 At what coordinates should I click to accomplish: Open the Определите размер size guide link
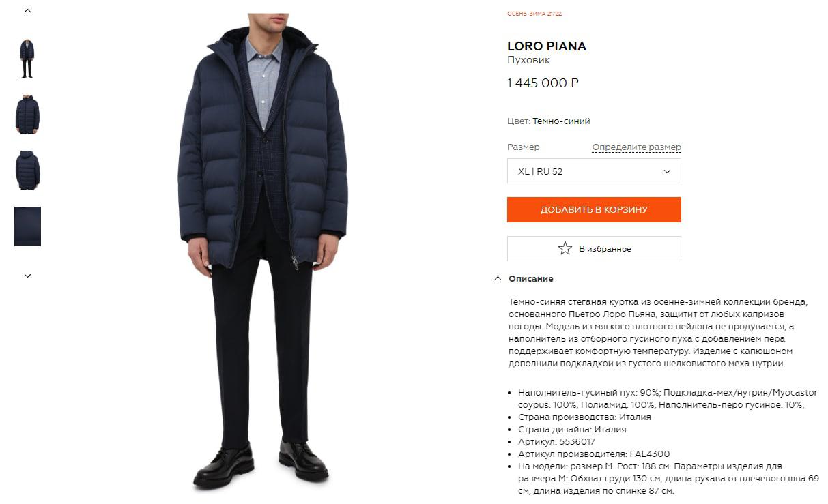click(x=636, y=147)
